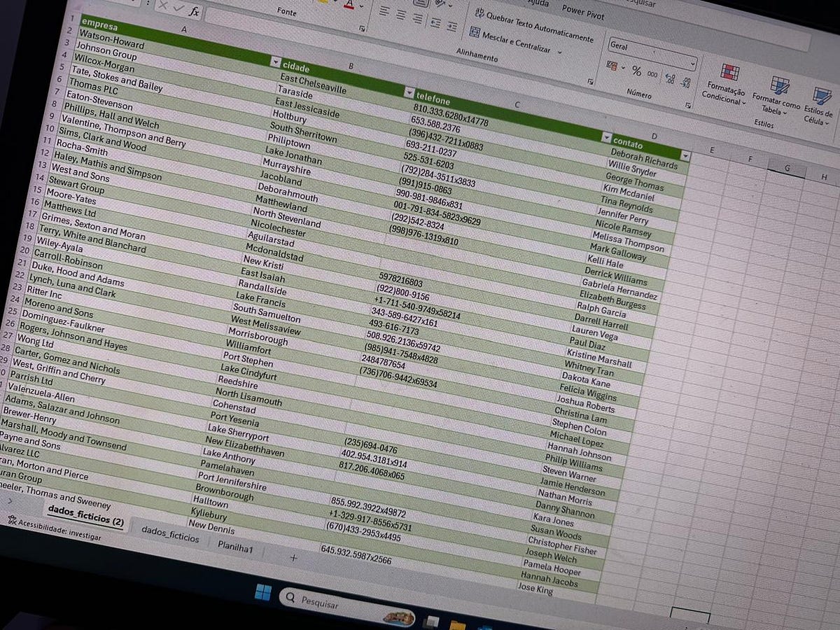
Task: Open Formatação Condicional menu
Action: 725,84
